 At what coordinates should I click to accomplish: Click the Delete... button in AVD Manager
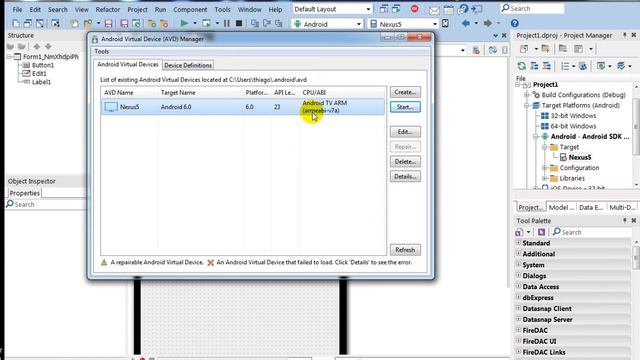click(405, 162)
